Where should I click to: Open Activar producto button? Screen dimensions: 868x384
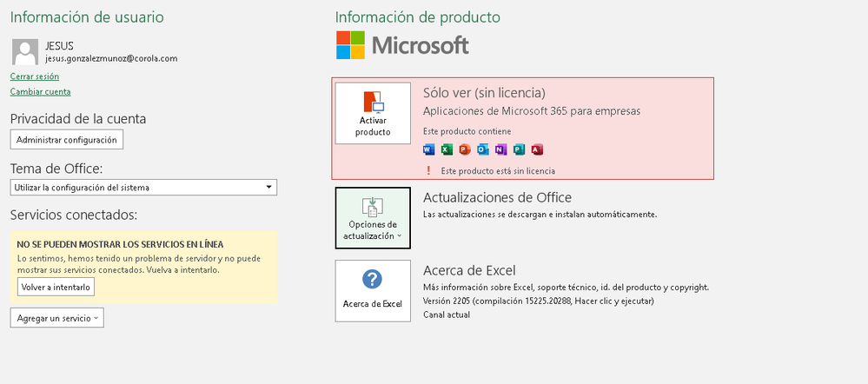373,114
